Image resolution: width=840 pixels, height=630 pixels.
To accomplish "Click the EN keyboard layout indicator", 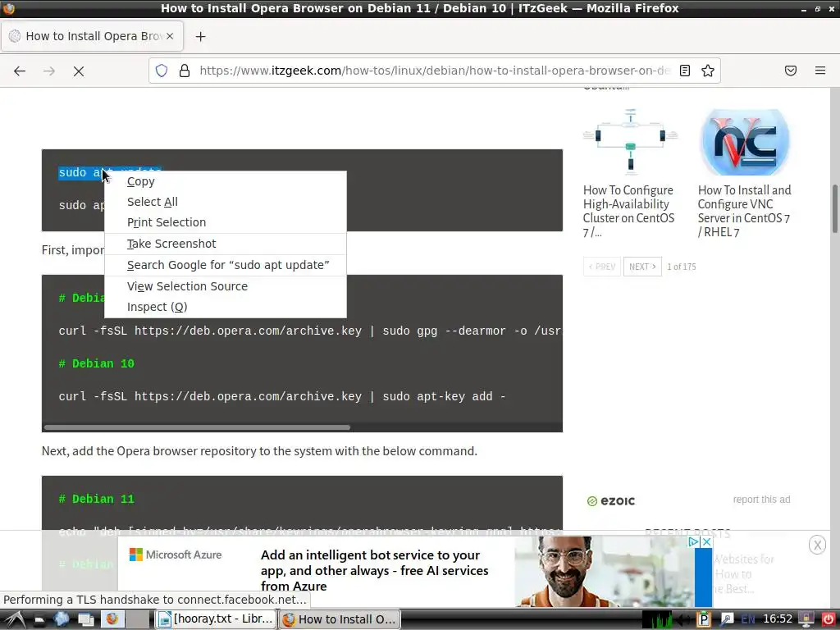I will click(748, 620).
